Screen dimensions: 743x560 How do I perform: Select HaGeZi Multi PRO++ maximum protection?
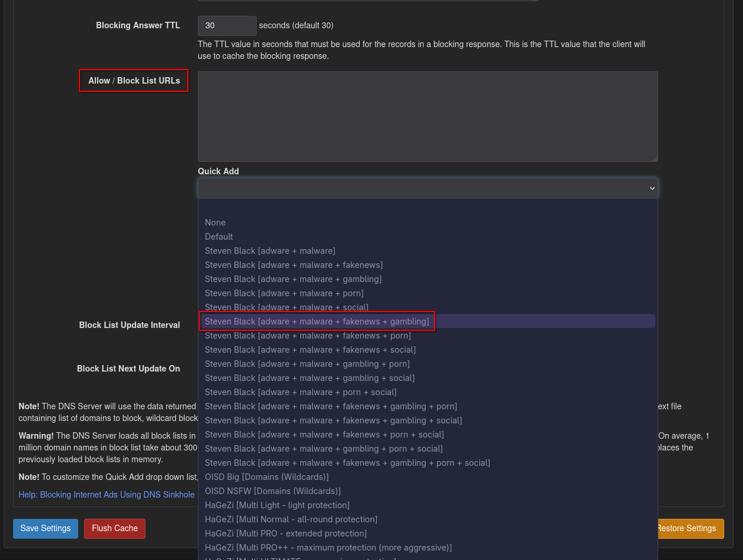pos(428,548)
